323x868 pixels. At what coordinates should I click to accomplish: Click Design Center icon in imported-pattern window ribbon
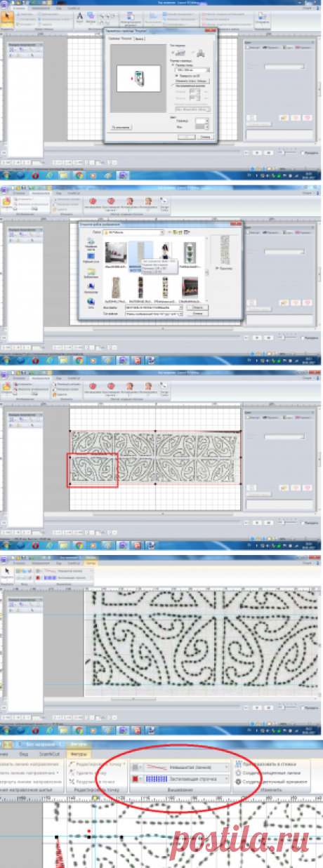point(164,390)
